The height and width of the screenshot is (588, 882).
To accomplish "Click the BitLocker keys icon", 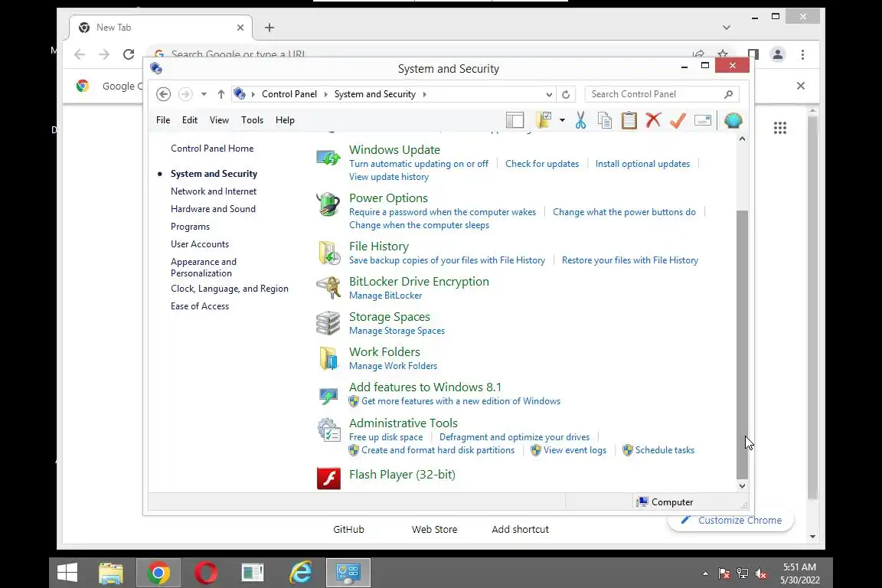I will (x=328, y=288).
